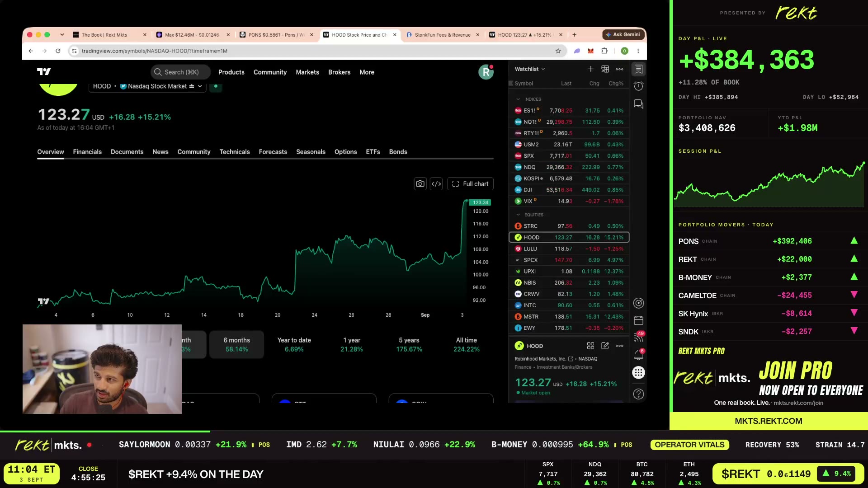Select the Year to date range
The height and width of the screenshot is (488, 868).
pos(294,345)
